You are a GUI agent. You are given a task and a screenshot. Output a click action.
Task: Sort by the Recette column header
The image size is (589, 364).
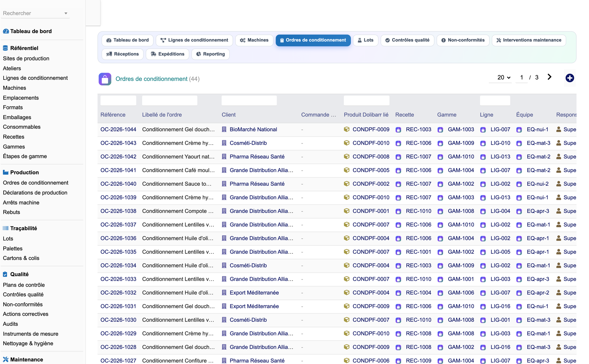coord(405,115)
